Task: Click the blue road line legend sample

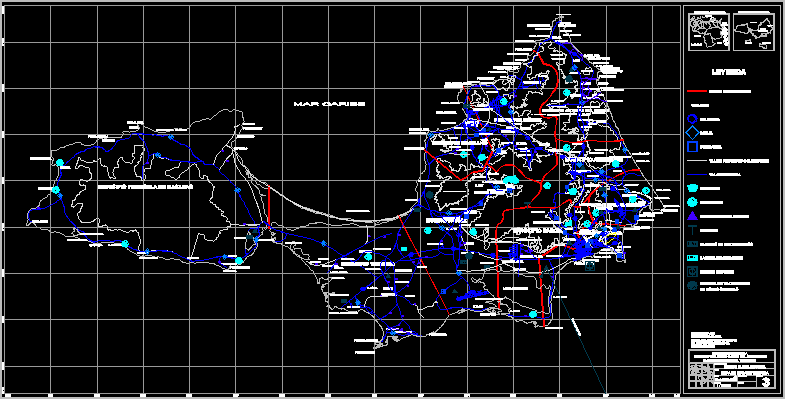Action: (696, 175)
